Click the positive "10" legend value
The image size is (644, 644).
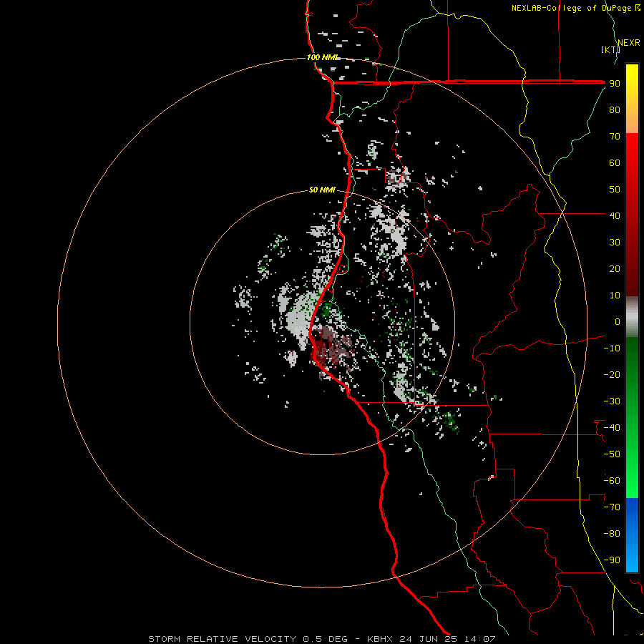[x=615, y=296]
